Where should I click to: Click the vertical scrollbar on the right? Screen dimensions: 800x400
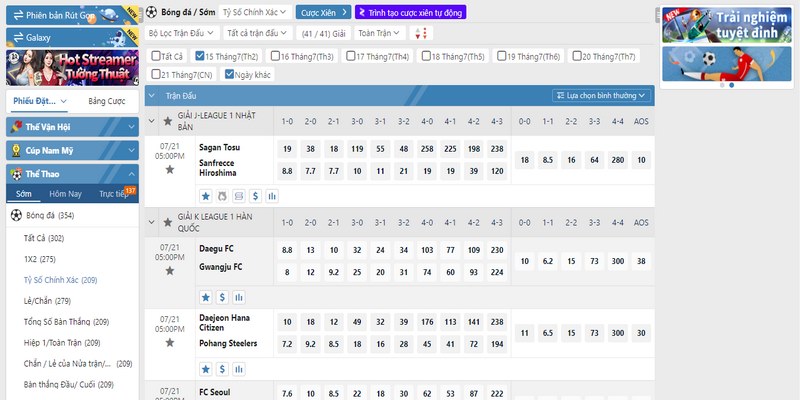coord(655,200)
